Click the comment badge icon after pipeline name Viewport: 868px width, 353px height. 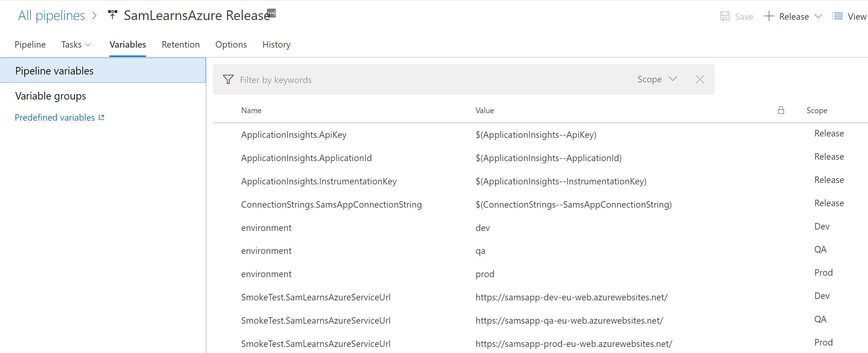tap(272, 13)
